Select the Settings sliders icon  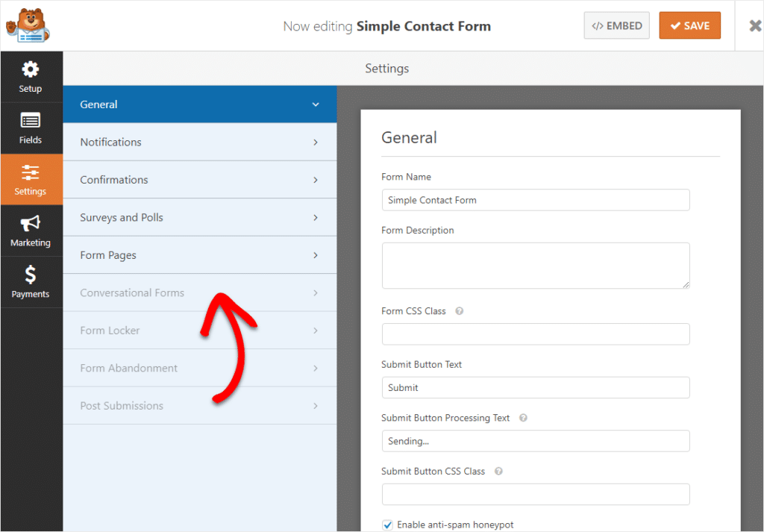pos(31,179)
